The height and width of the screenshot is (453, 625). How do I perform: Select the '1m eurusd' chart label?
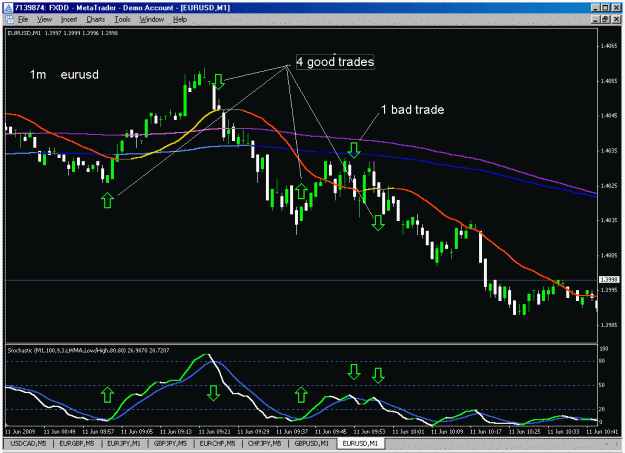[64, 75]
